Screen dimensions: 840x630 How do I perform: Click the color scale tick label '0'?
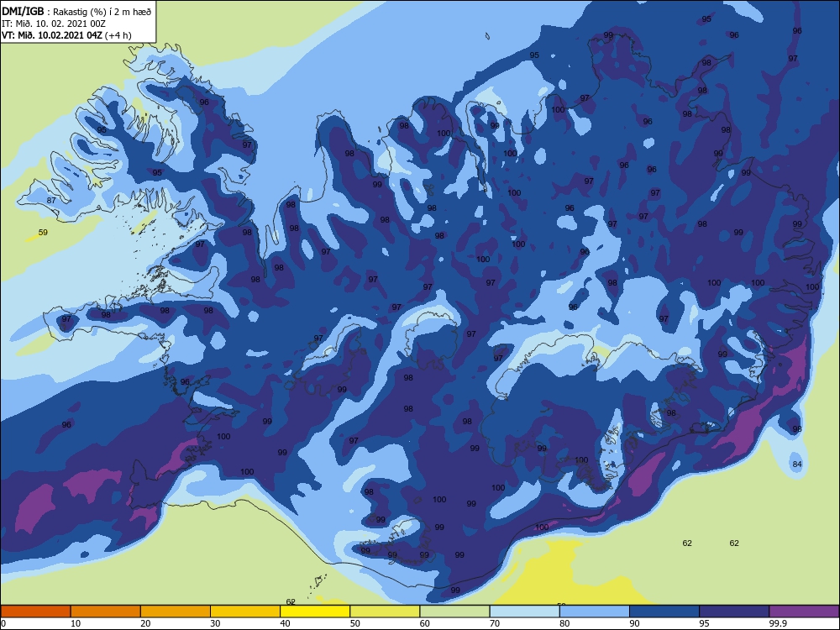pyautogui.click(x=3, y=623)
